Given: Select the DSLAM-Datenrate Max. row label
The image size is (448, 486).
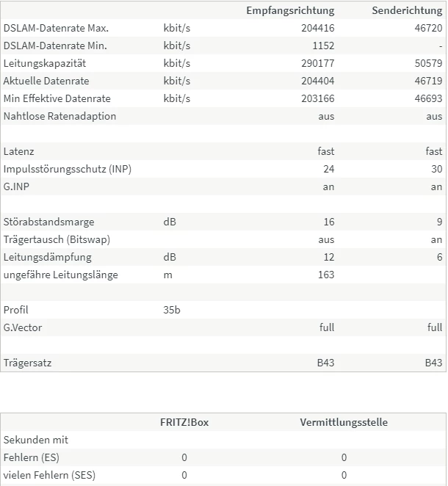Looking at the screenshot, I should coord(56,28).
